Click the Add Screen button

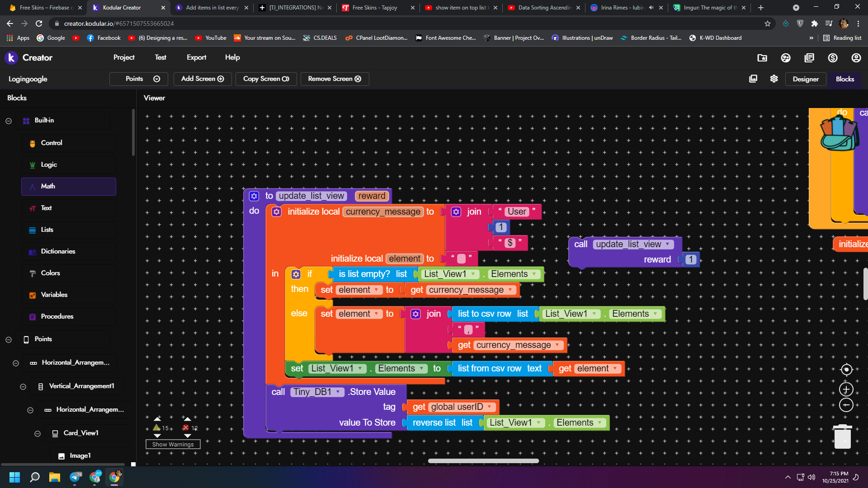[x=203, y=79]
